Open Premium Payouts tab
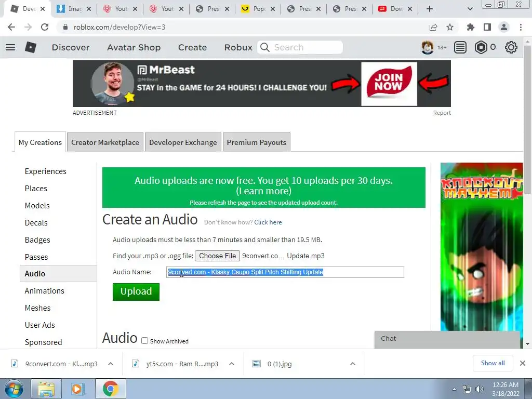 [x=257, y=142]
